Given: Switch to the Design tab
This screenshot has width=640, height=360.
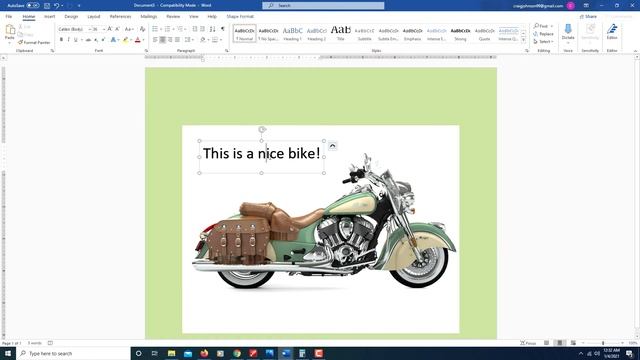Looking at the screenshot, I should 71,16.
